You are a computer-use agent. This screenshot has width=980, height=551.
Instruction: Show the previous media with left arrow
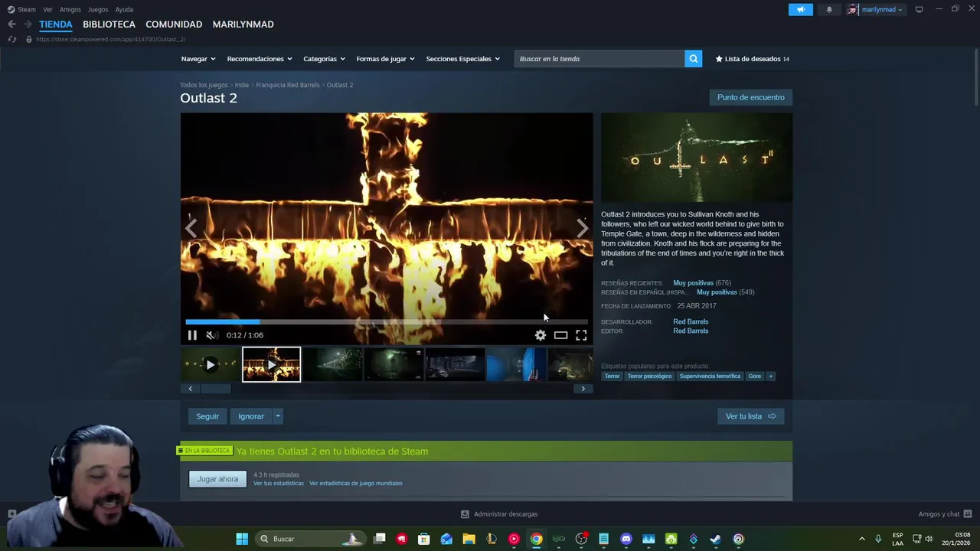coord(191,227)
